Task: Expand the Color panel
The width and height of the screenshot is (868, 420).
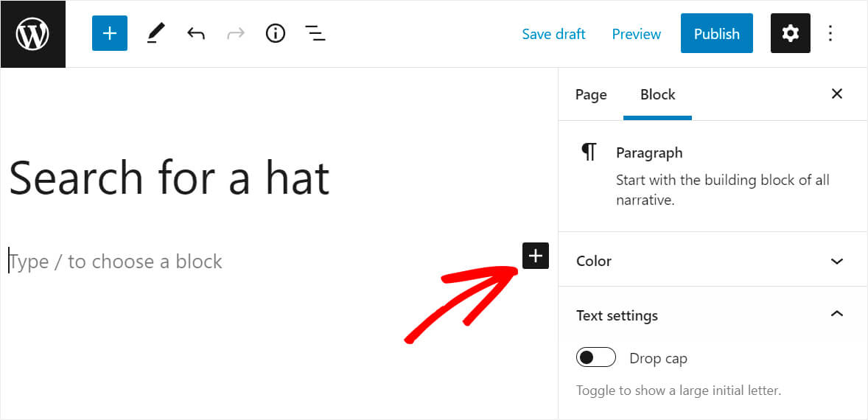Action: (x=713, y=261)
